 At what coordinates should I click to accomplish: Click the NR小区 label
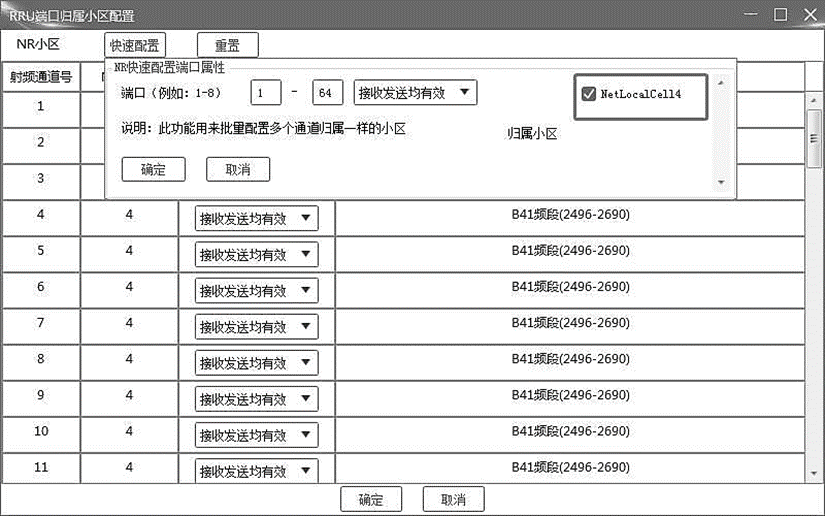pyautogui.click(x=38, y=44)
